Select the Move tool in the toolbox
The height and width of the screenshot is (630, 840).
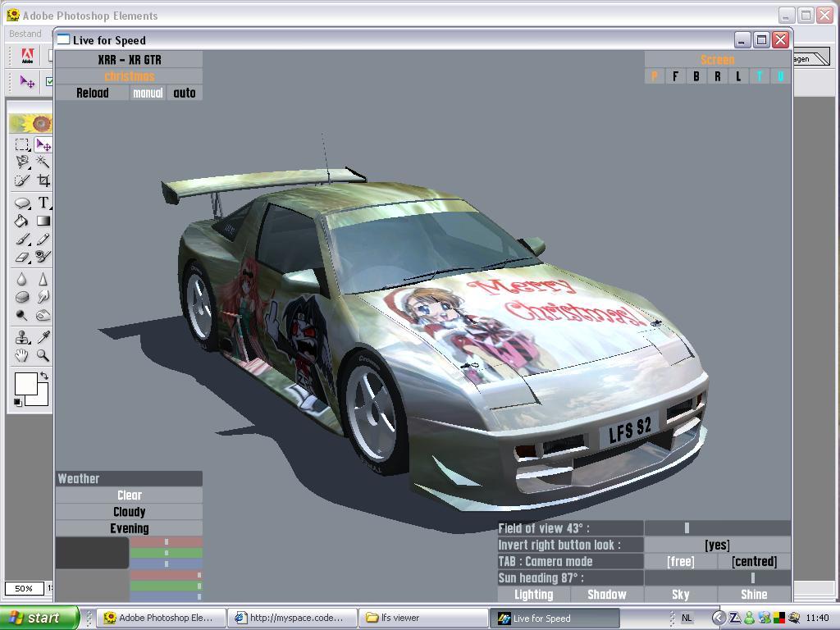pos(43,144)
